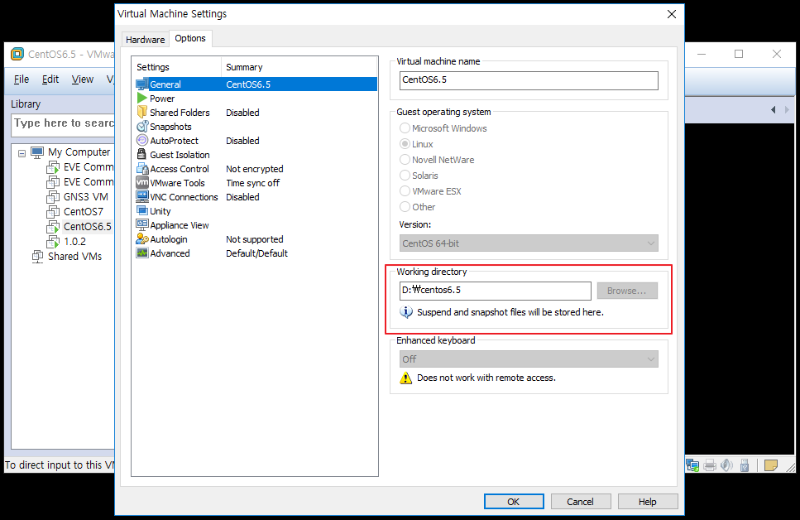Screen dimensions: 800x520
Task: Click tab scroll left arrow in VMware window
Action: [x=773, y=110]
